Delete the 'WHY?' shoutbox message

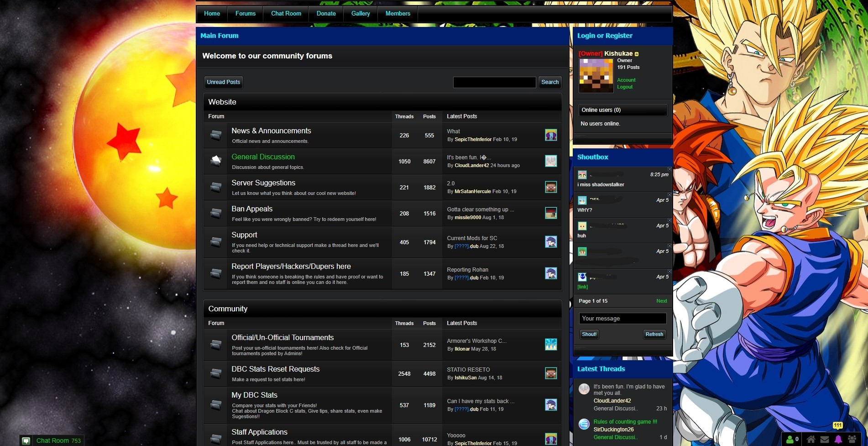click(x=669, y=195)
